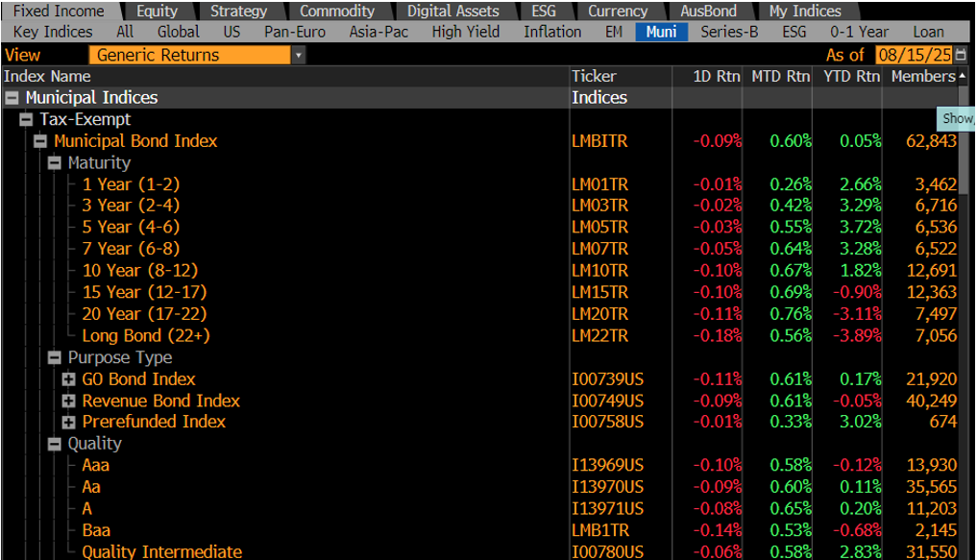Click the LMBITR ticker
The image size is (977, 560).
coord(600,141)
